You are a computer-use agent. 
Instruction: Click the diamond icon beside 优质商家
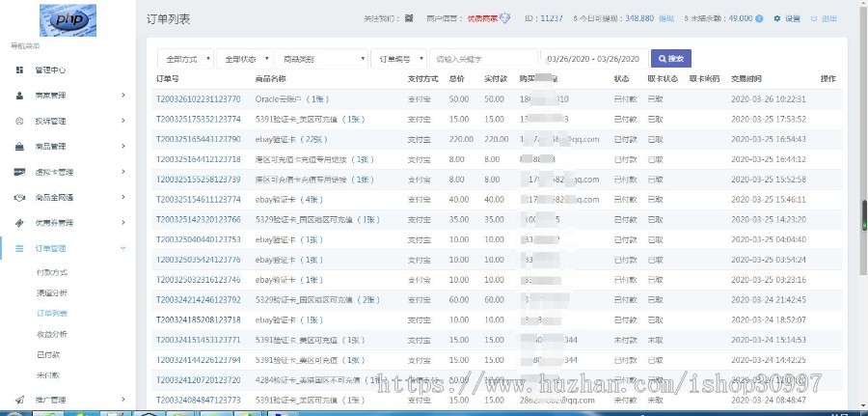click(504, 18)
